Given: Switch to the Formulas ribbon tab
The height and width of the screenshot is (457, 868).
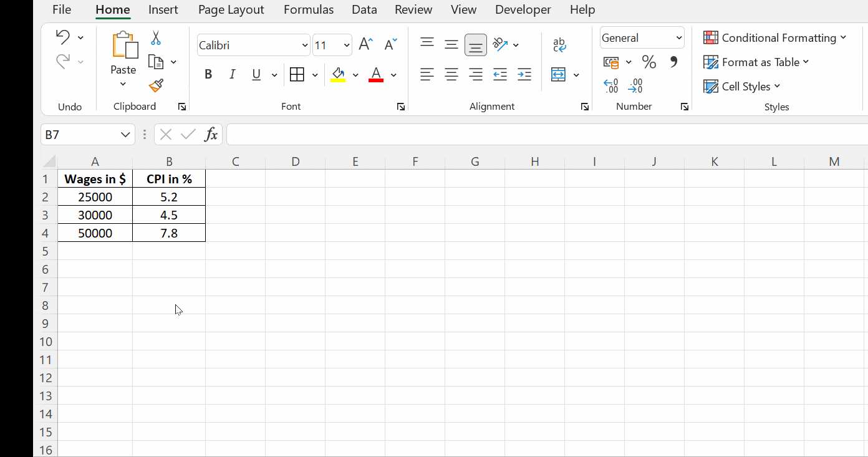Looking at the screenshot, I should pos(309,9).
